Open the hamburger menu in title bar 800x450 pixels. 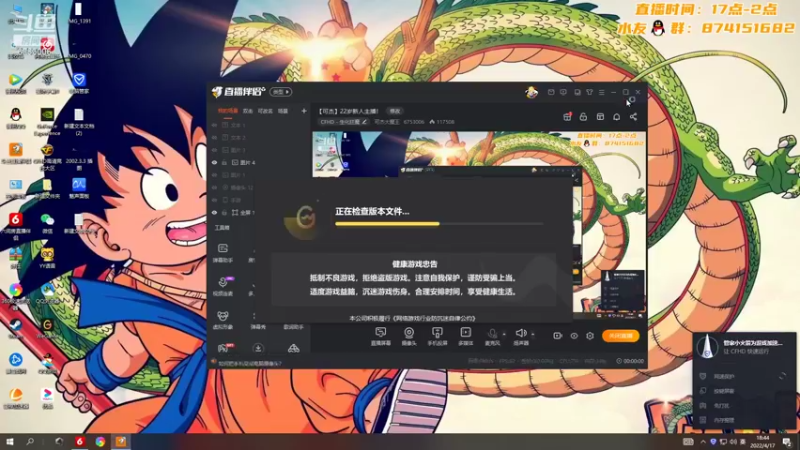pyautogui.click(x=602, y=92)
